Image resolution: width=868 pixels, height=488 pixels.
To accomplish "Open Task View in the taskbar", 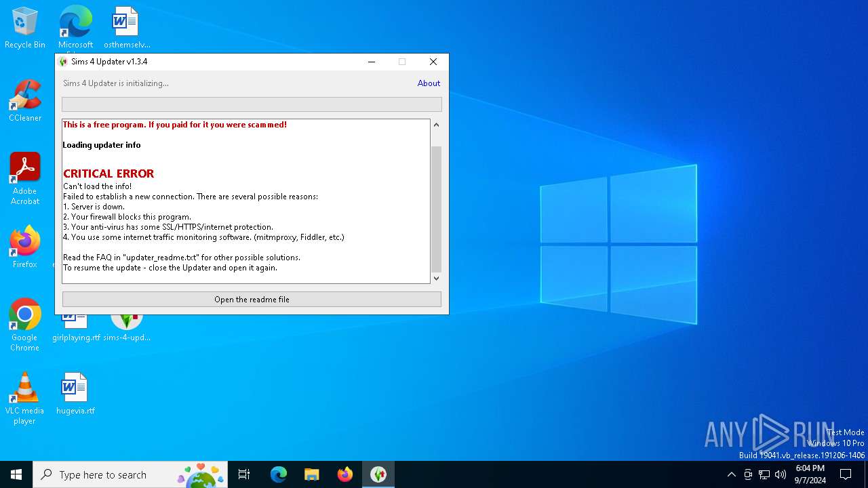I will [x=244, y=474].
